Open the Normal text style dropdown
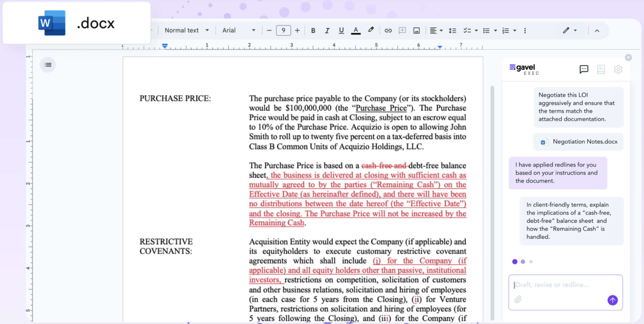 coord(187,30)
